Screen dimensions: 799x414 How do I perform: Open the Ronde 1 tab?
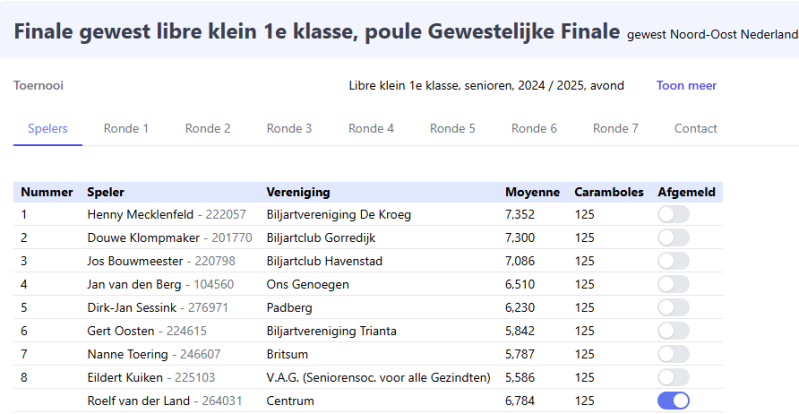(126, 128)
